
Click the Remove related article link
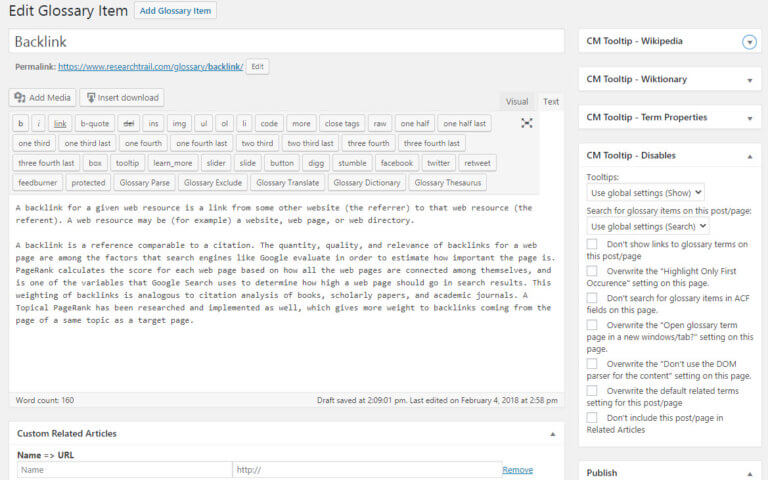pos(517,470)
